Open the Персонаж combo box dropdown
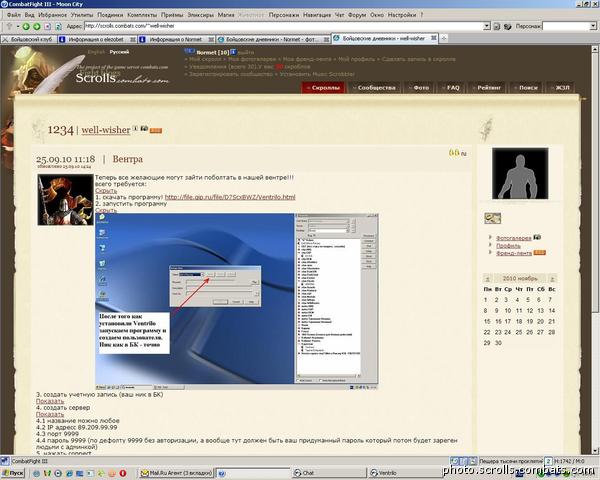Image resolution: width=600 pixels, height=480 pixels. [593, 26]
